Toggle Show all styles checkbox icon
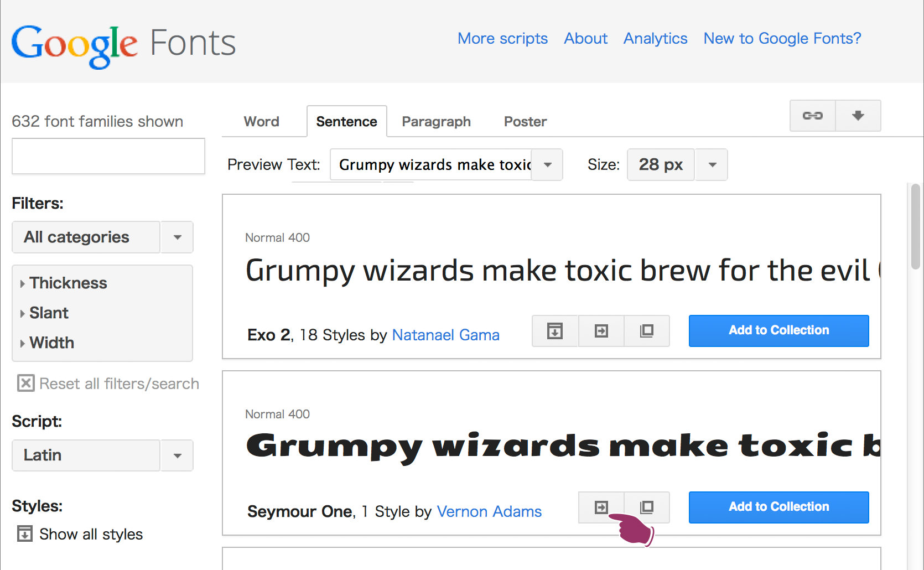 (x=25, y=533)
